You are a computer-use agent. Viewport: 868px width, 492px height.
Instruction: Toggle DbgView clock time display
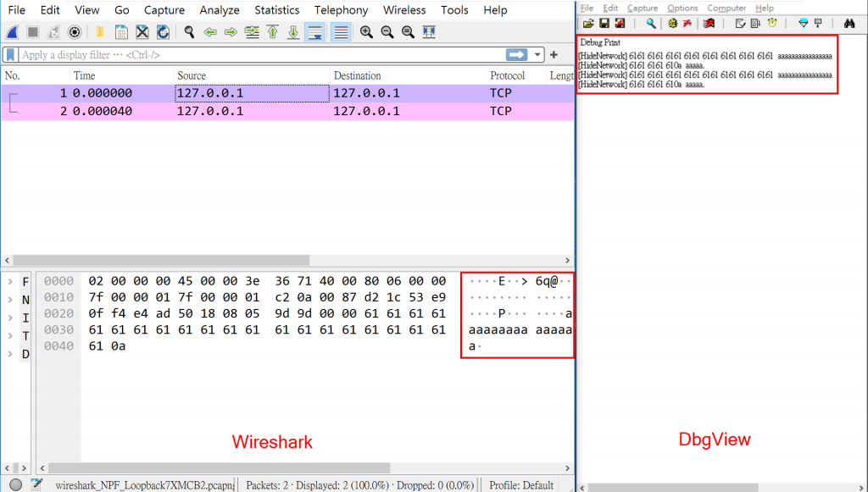(771, 23)
